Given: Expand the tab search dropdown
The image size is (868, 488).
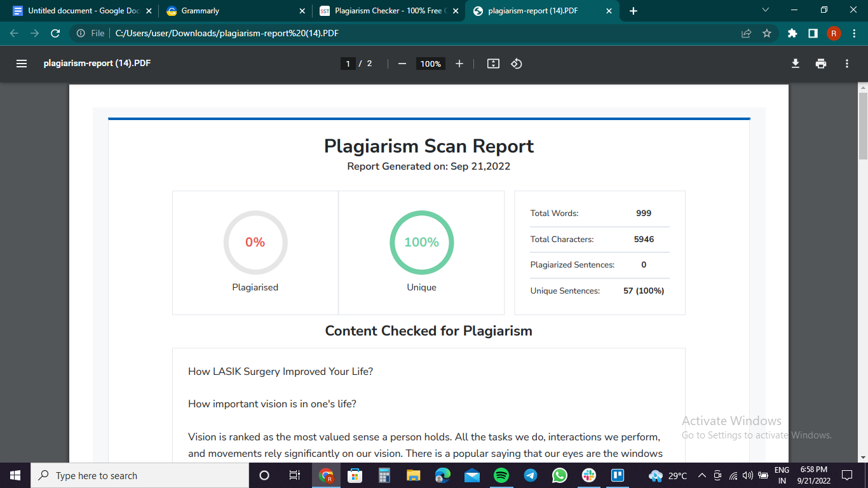Looking at the screenshot, I should coord(765,10).
